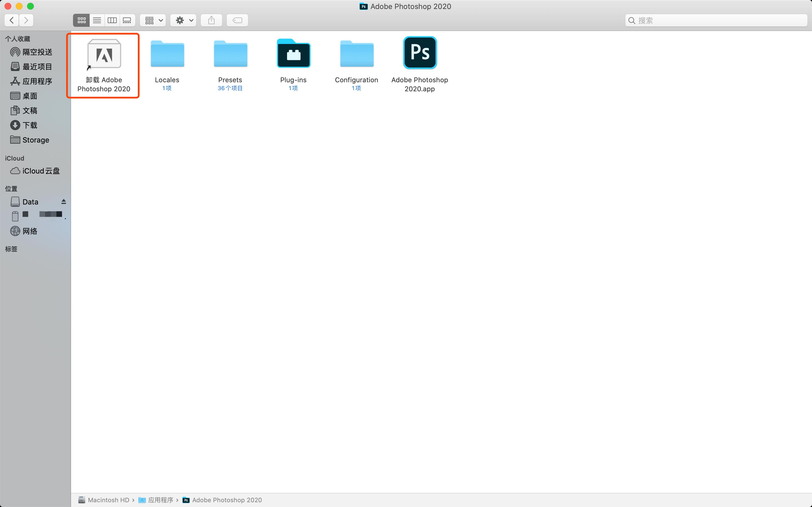812x507 pixels.
Task: Select the Presets folder
Action: tap(230, 54)
